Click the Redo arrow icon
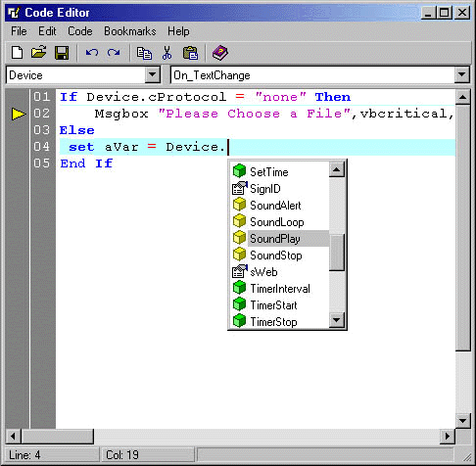Image resolution: width=476 pixels, height=466 pixels. point(114,53)
